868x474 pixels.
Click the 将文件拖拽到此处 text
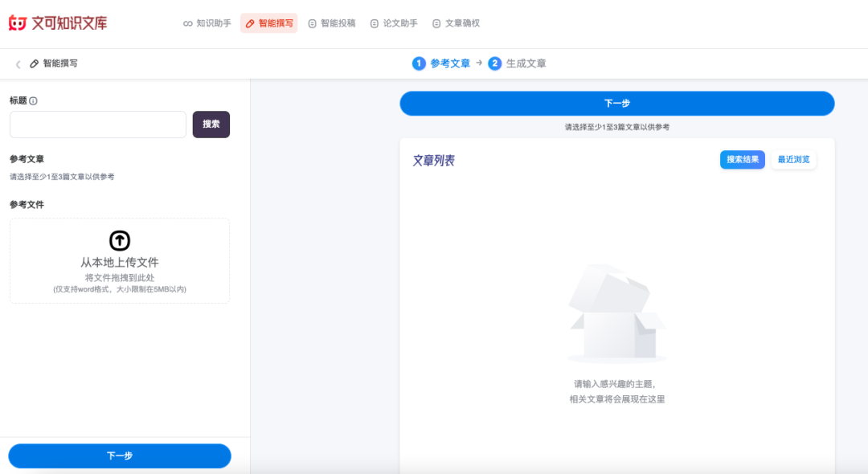pos(120,278)
